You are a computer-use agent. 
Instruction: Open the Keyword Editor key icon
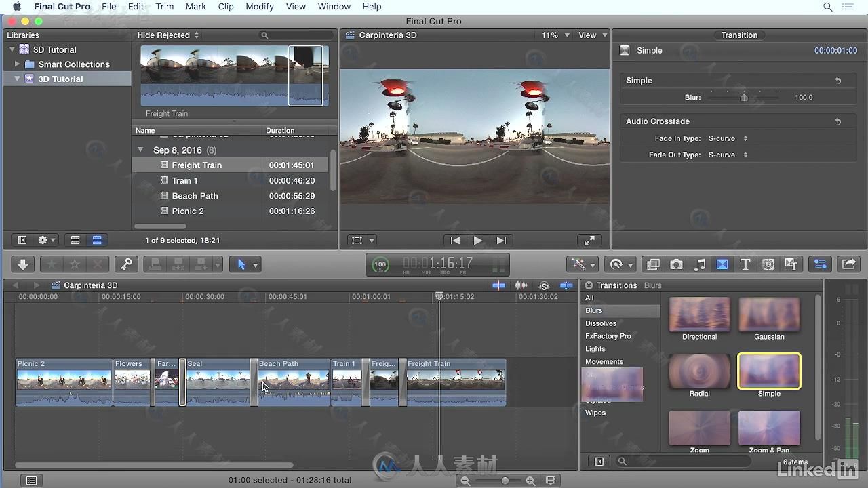pos(126,264)
